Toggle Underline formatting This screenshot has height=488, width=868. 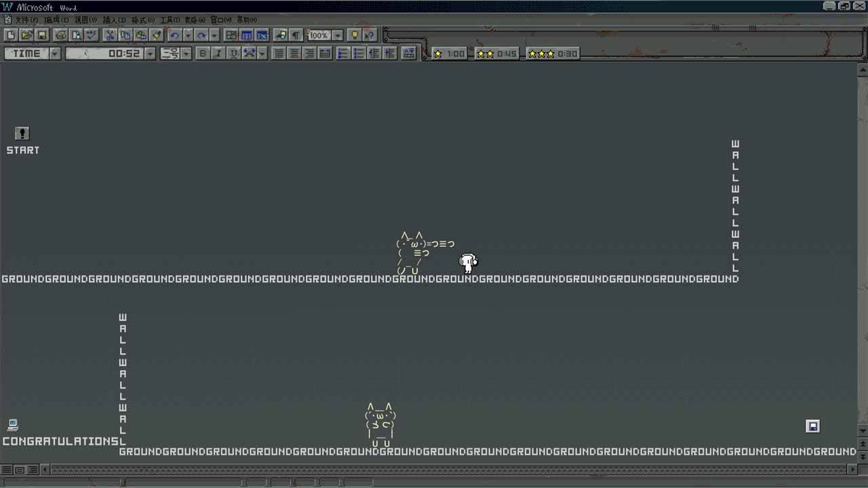click(x=234, y=54)
